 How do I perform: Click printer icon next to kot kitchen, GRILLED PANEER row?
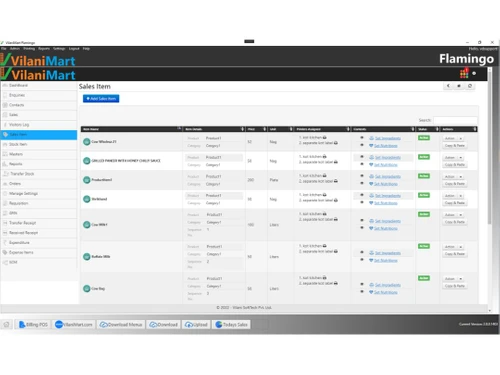point(324,156)
